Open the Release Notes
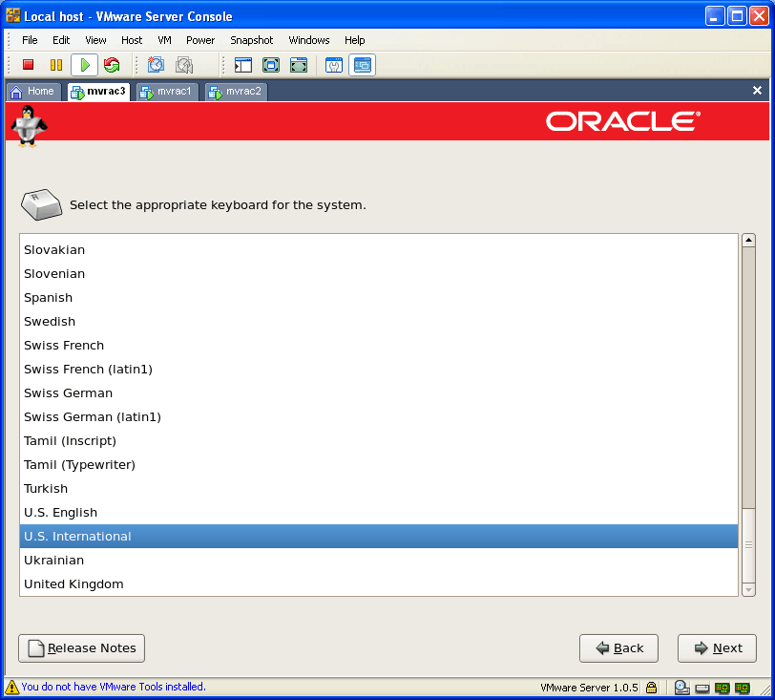The image size is (775, 700). click(82, 647)
